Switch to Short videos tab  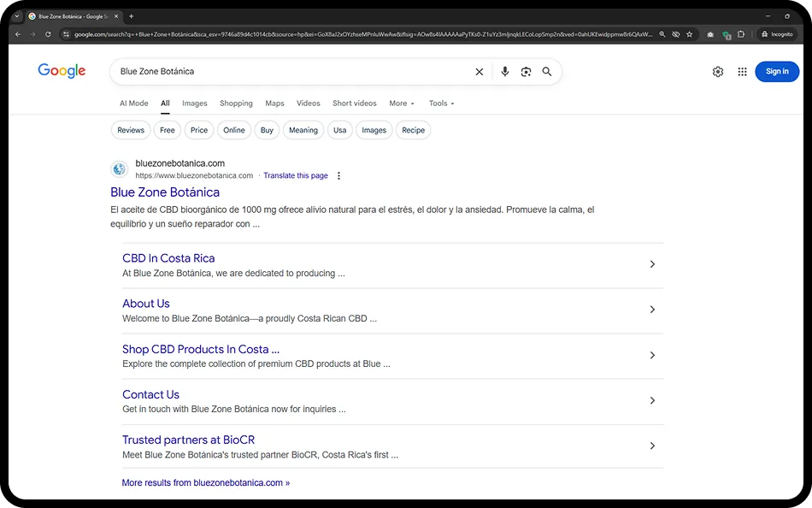coord(355,103)
